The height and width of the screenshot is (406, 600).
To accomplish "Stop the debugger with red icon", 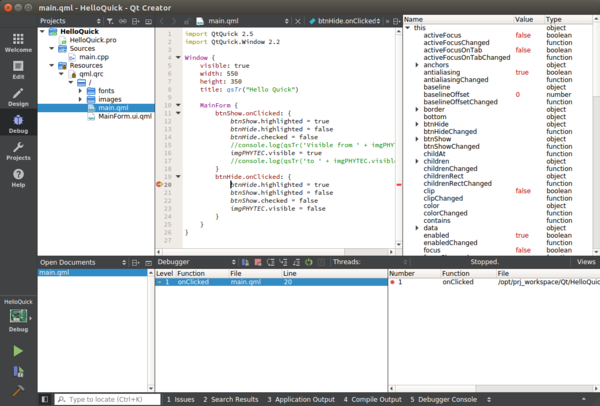I will (258, 262).
